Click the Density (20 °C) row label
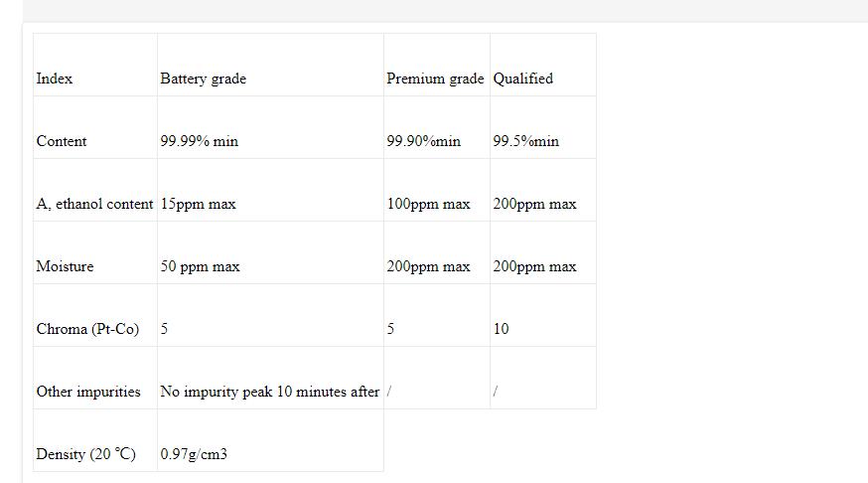Image resolution: width=868 pixels, height=483 pixels. [85, 454]
